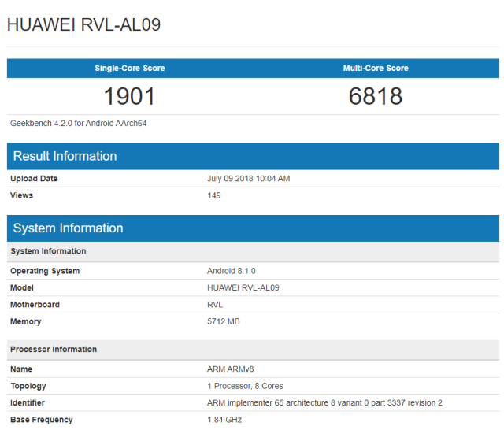Click the Model row label

[22, 288]
